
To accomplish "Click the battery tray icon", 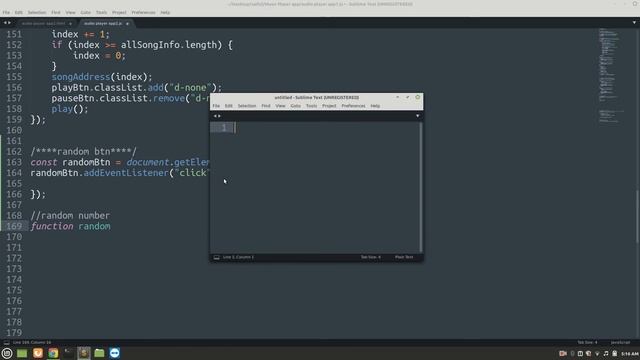I will pos(614,353).
